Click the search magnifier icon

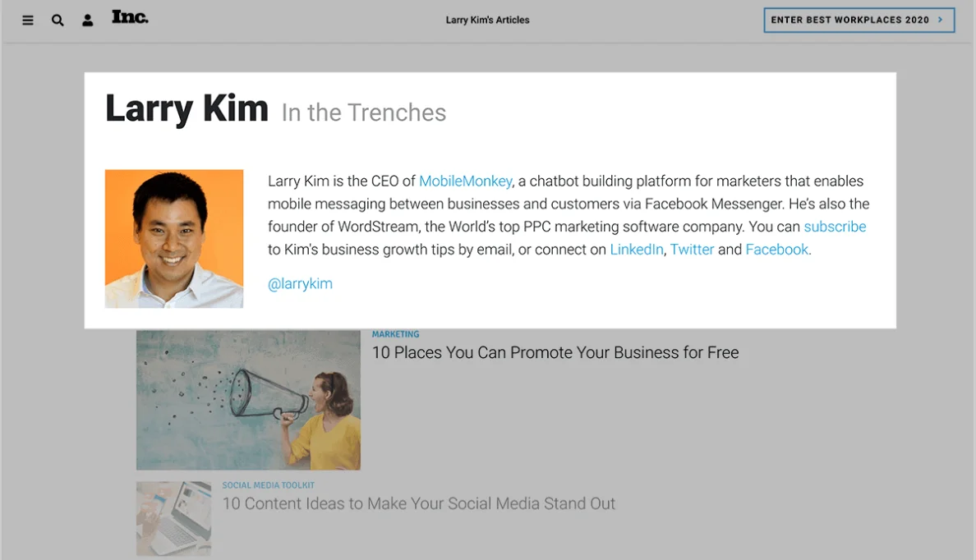(58, 21)
